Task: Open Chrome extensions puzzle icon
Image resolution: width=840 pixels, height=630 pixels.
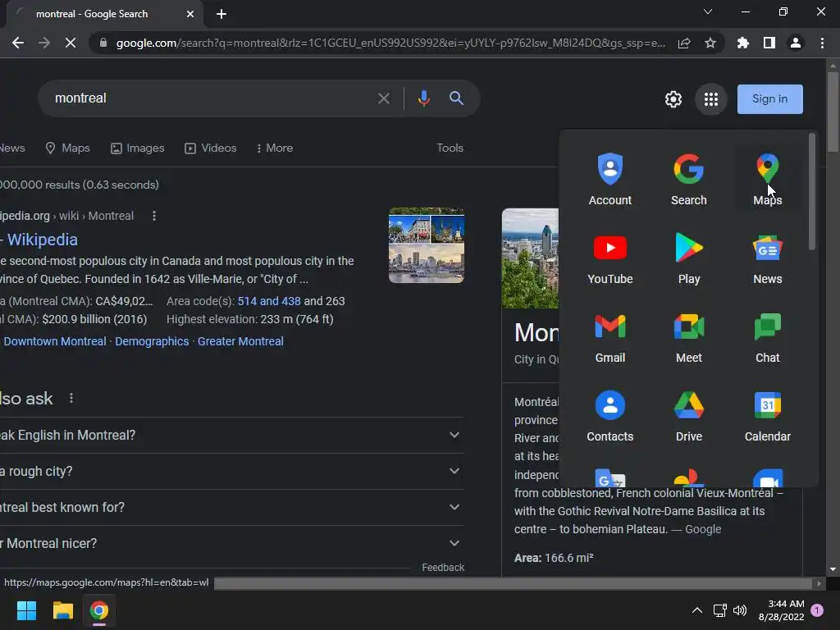Action: point(743,43)
